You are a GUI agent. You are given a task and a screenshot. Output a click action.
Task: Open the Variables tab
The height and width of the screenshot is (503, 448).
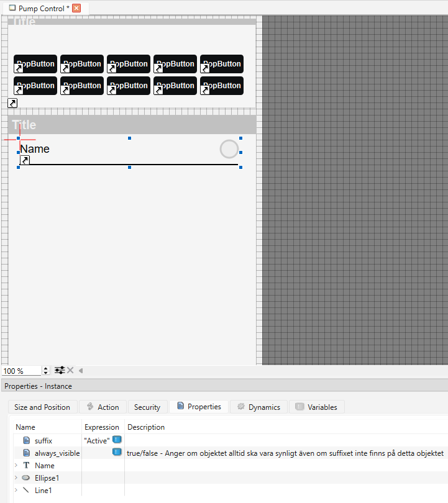tap(316, 407)
